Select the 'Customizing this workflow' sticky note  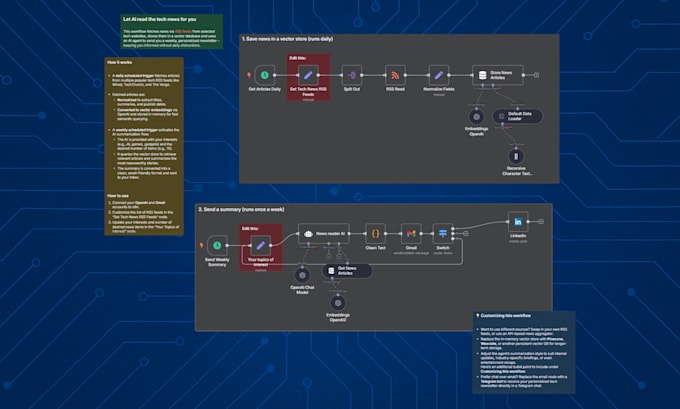[x=524, y=352]
